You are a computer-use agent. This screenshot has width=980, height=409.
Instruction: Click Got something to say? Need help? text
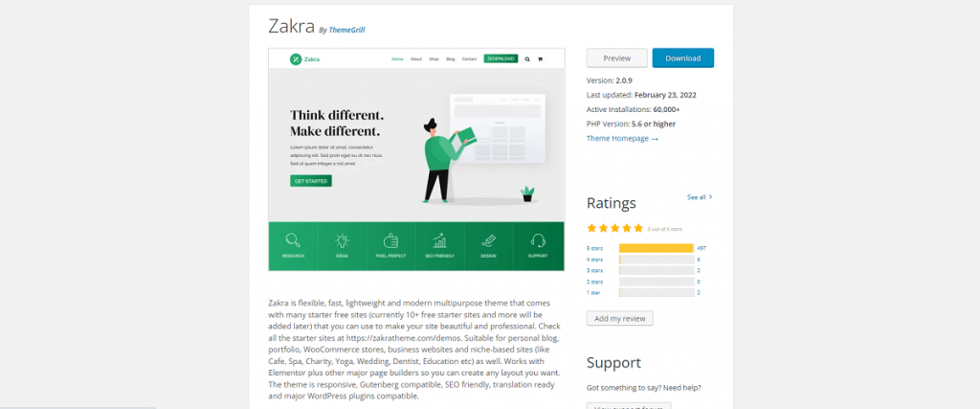pyautogui.click(x=644, y=388)
